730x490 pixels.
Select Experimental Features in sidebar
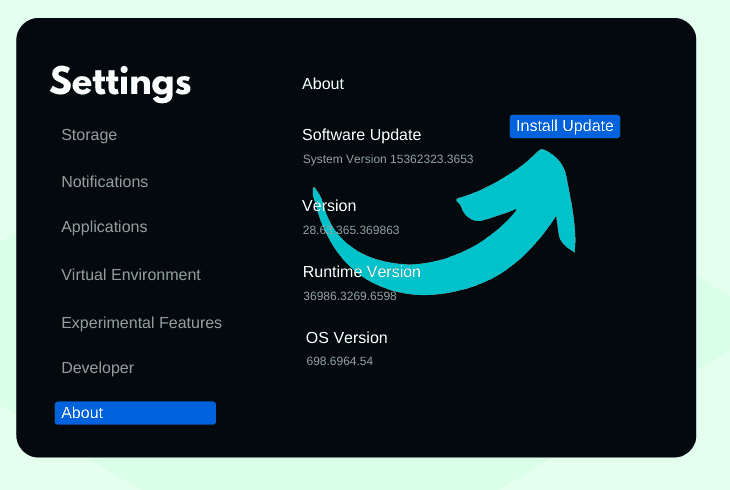click(142, 323)
